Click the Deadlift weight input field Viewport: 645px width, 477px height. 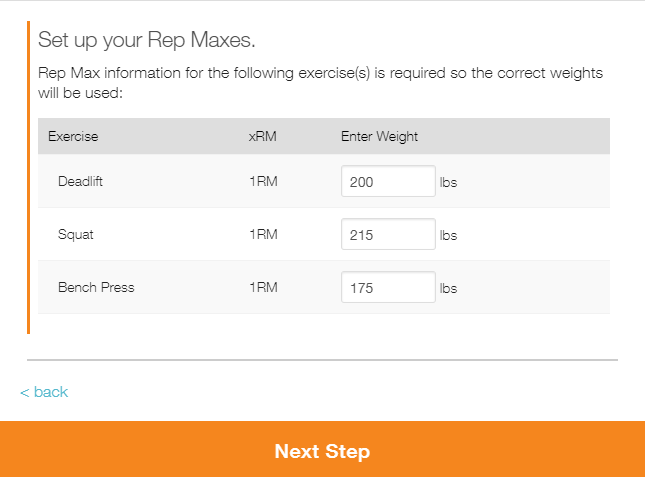(387, 182)
